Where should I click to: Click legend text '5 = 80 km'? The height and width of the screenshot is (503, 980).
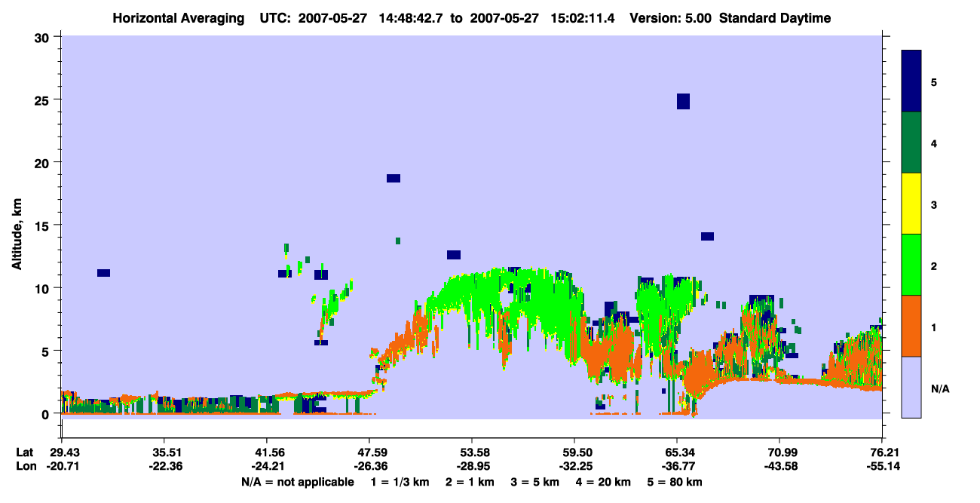coord(675,482)
